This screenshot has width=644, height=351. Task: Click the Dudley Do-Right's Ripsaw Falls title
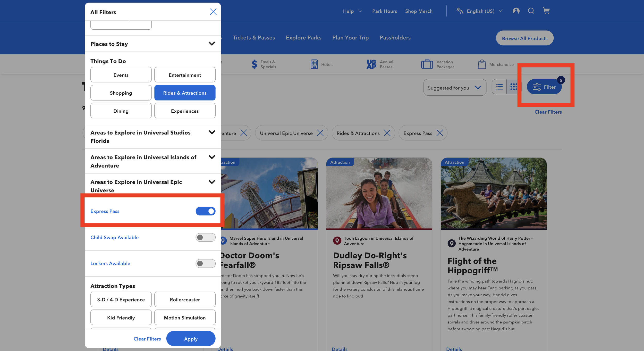[370, 260]
